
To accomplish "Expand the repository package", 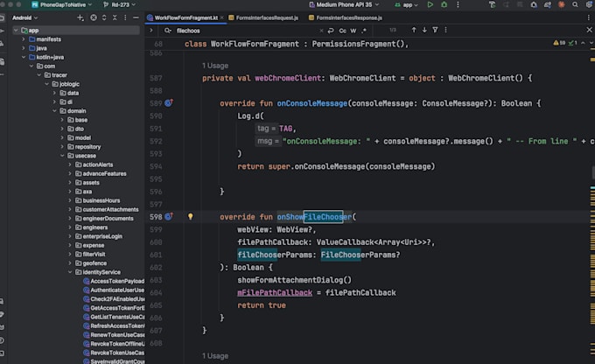I will (62, 147).
